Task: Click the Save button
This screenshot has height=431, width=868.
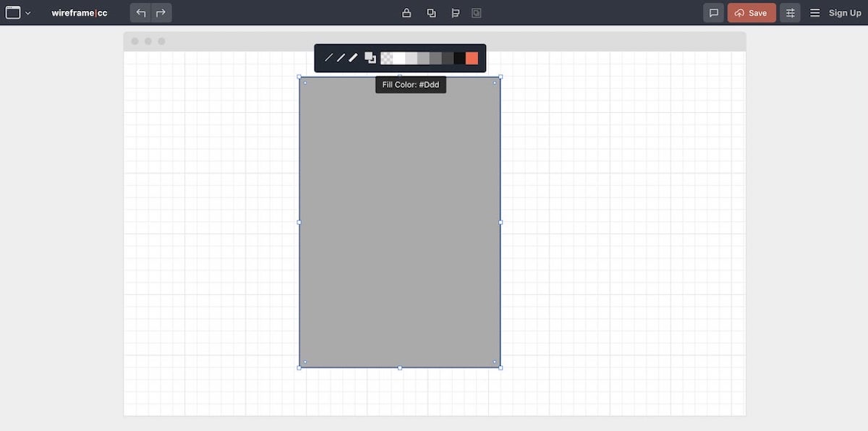Action: (752, 12)
